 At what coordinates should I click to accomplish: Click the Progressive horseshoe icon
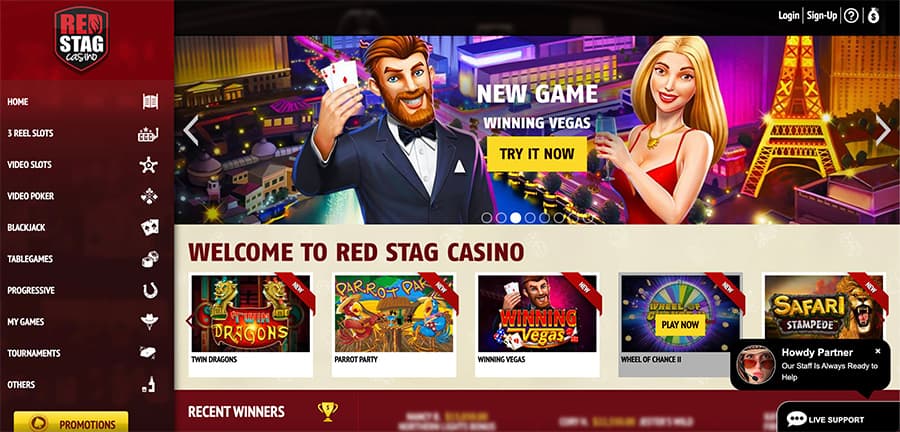click(x=150, y=290)
